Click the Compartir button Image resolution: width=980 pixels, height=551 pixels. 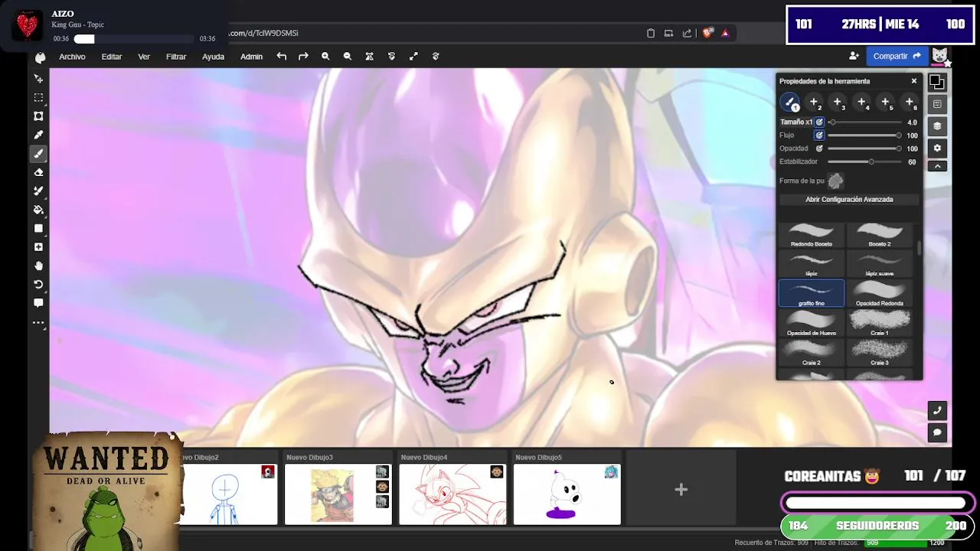897,56
